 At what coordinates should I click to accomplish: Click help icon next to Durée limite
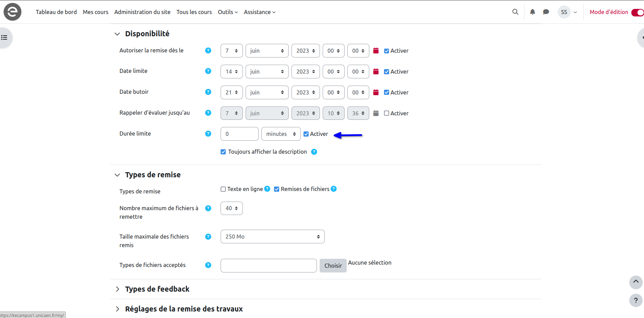208,134
